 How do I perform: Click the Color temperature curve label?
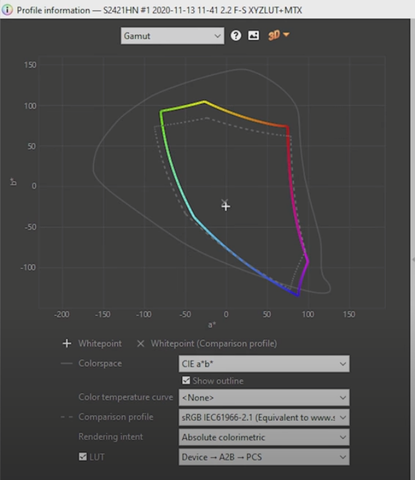click(126, 397)
